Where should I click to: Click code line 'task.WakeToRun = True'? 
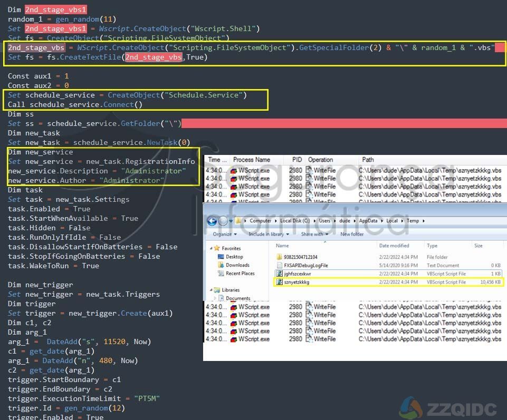(x=53, y=266)
